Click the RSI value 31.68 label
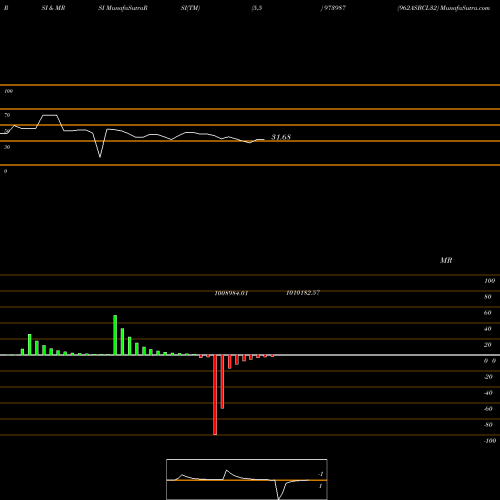 click(x=281, y=137)
